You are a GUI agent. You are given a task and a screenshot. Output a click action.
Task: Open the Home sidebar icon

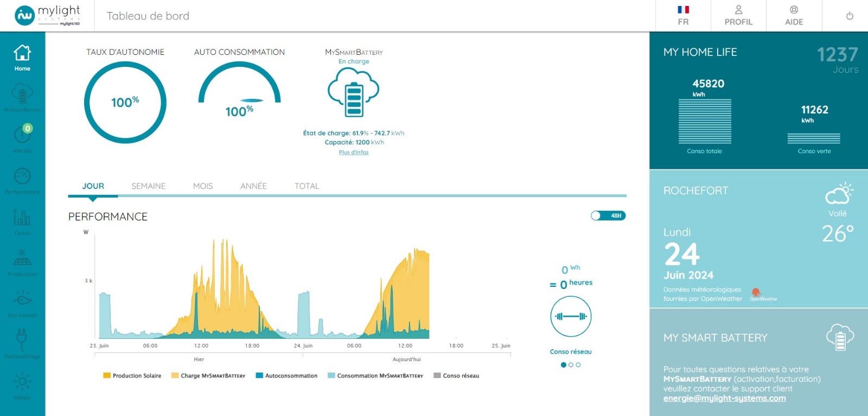click(x=22, y=57)
